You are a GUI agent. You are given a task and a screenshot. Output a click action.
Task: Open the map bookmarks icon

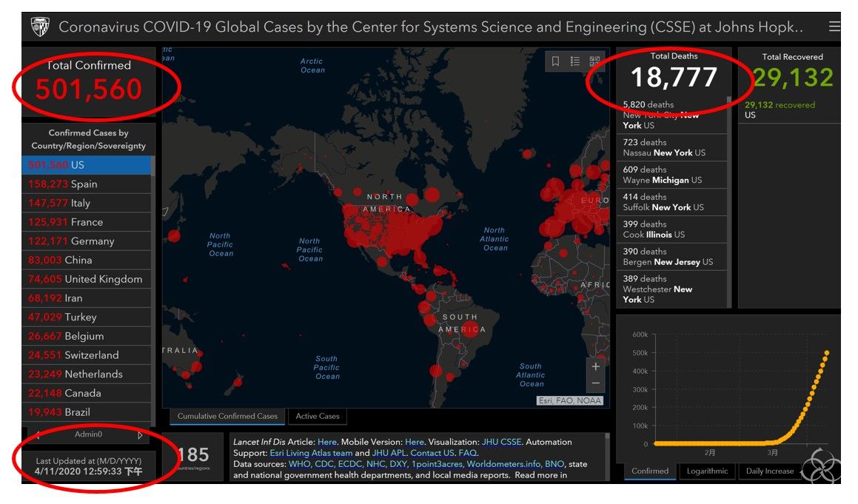click(555, 61)
